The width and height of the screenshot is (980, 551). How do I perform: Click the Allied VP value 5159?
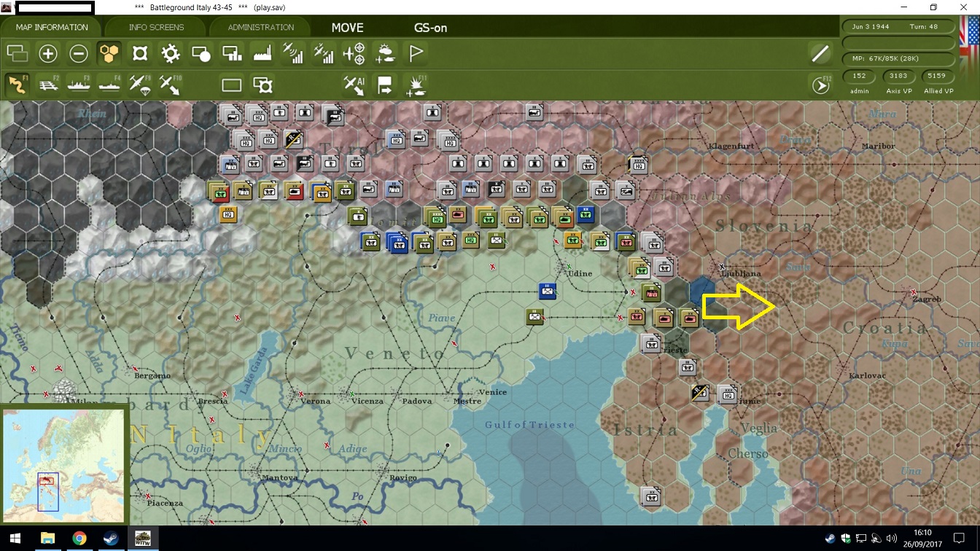937,76
